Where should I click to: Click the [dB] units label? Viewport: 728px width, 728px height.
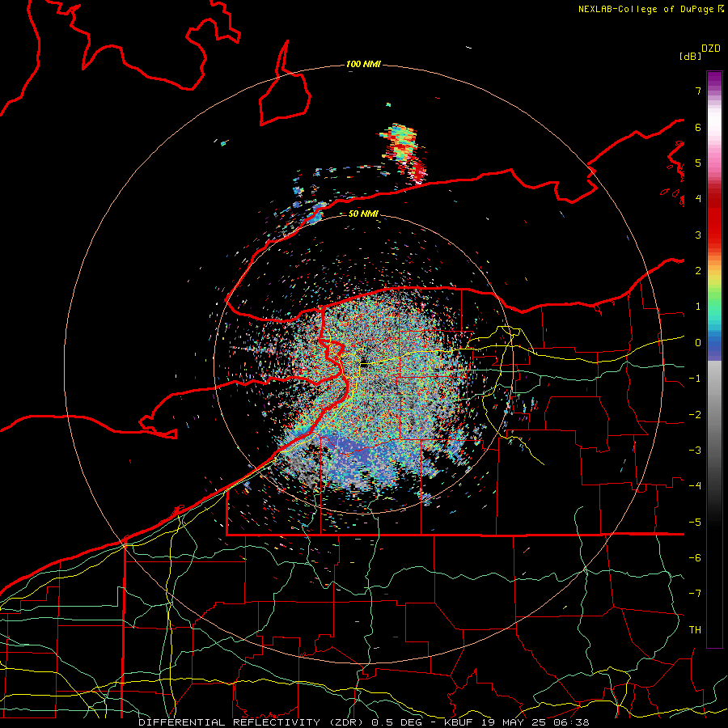[x=691, y=56]
